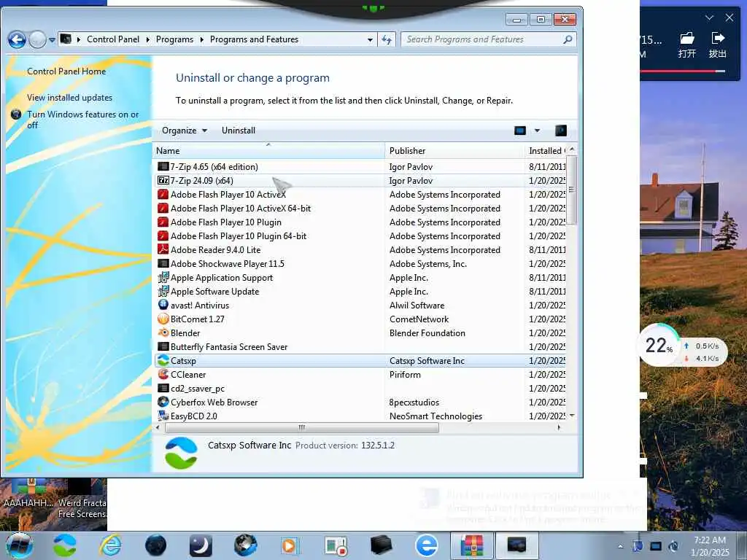Viewport: 747px width, 560px height.
Task: Open the moon icon app in taskbar
Action: pyautogui.click(x=201, y=545)
